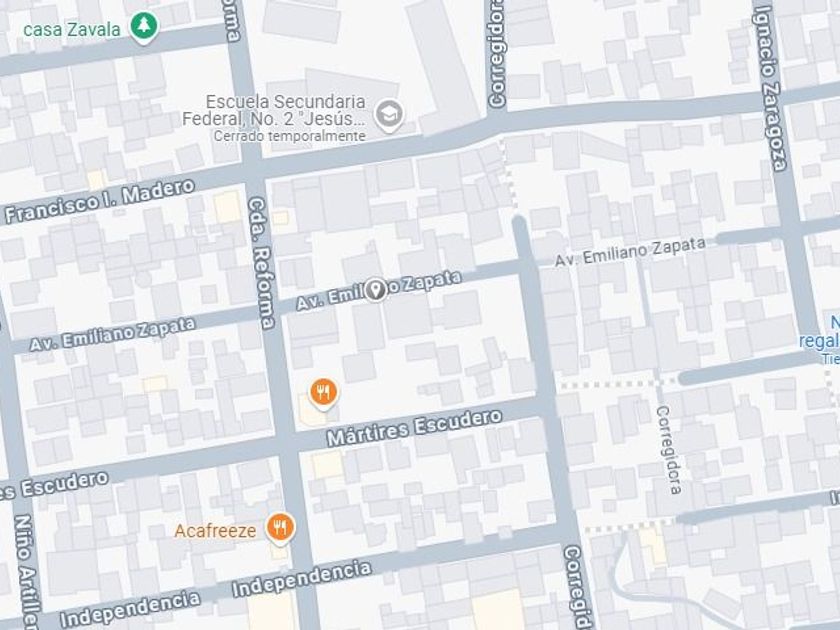Select the Corregidora label at top of map
Screen dimensions: 840x630
497,54
